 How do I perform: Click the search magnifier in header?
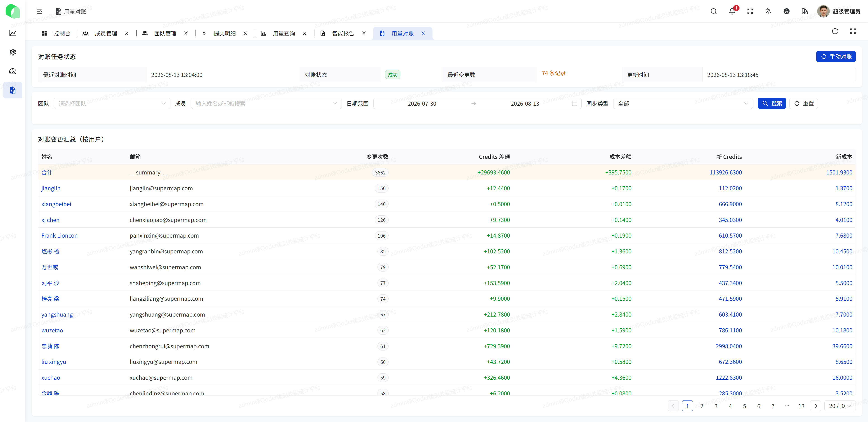[x=714, y=12]
